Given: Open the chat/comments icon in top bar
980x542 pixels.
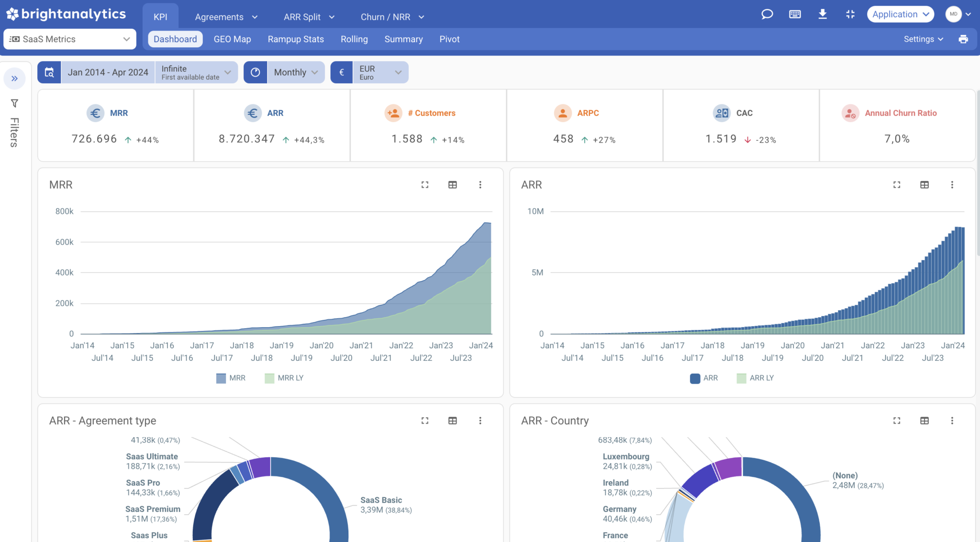Looking at the screenshot, I should click(767, 14).
